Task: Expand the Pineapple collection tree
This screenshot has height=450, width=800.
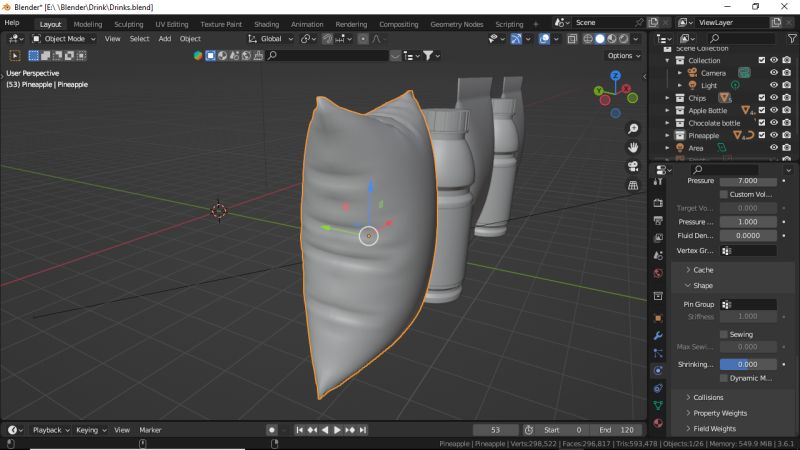Action: click(x=667, y=135)
